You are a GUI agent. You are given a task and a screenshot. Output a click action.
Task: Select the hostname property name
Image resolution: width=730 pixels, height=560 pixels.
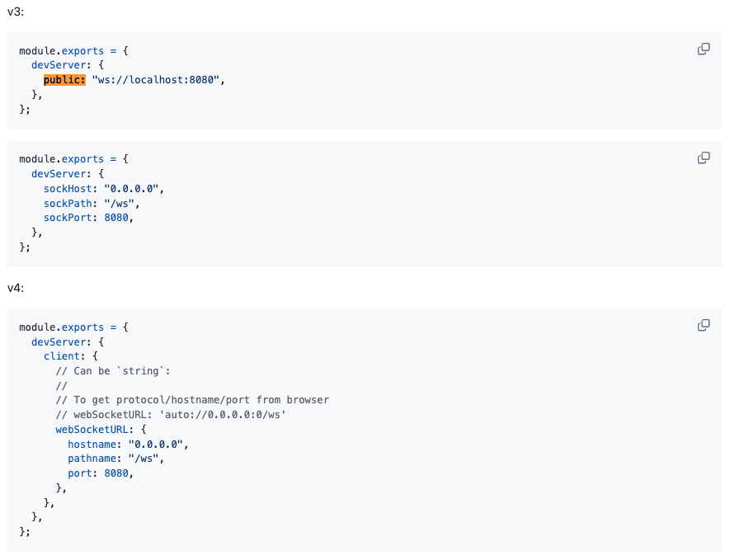pyautogui.click(x=92, y=444)
